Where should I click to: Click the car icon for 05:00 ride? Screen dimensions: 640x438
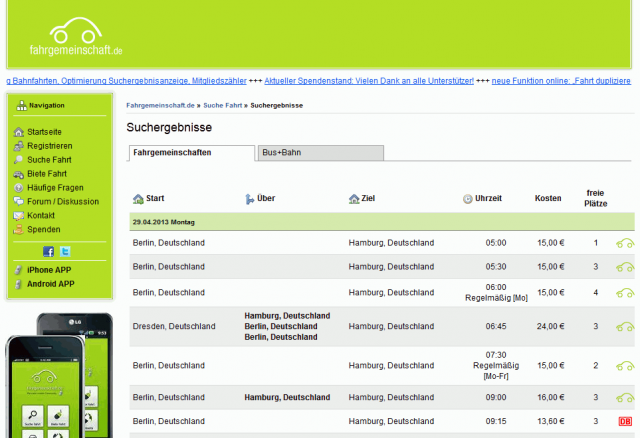coord(626,243)
